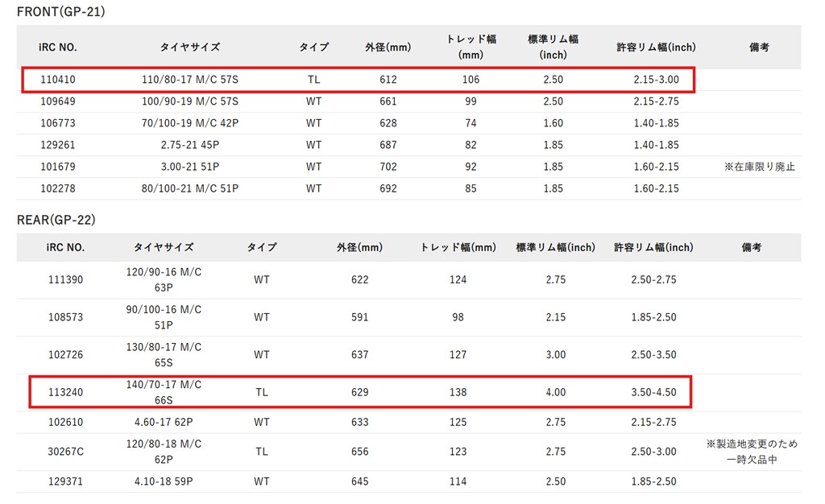
Task: Click the FRONT(GP-21) heading
Action: [61, 11]
